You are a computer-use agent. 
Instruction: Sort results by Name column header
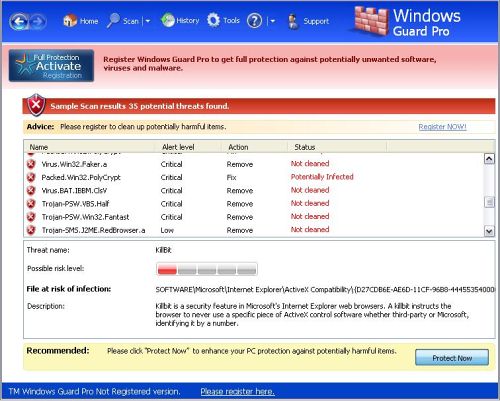89,147
